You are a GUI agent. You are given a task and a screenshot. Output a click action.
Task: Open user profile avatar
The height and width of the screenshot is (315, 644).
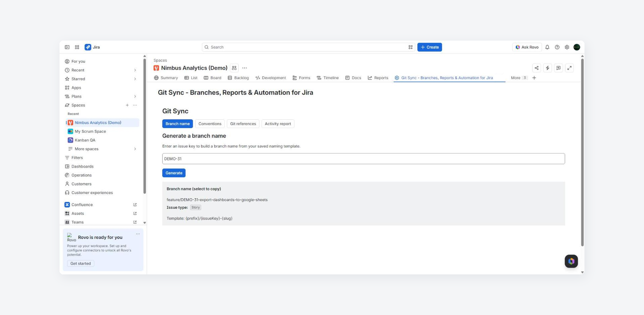click(x=577, y=47)
